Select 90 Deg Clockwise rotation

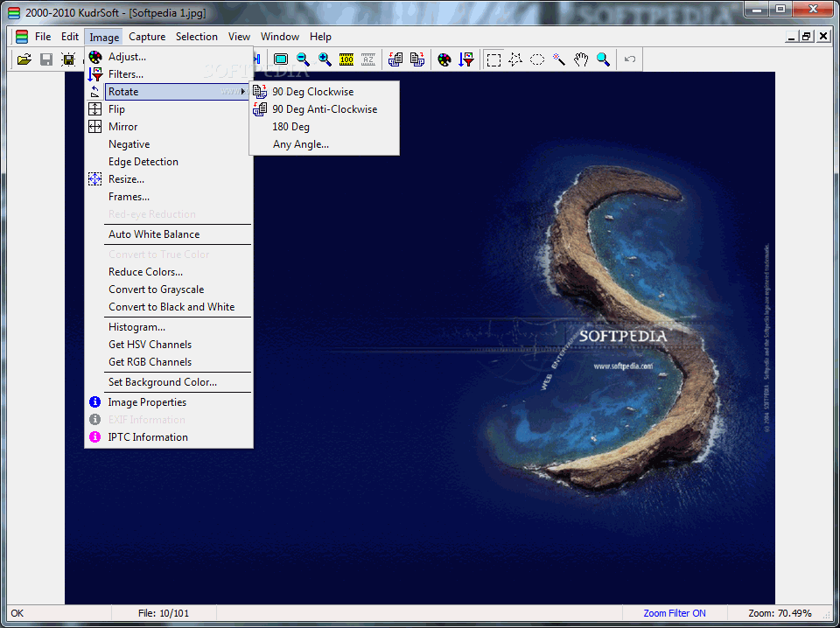tap(325, 92)
